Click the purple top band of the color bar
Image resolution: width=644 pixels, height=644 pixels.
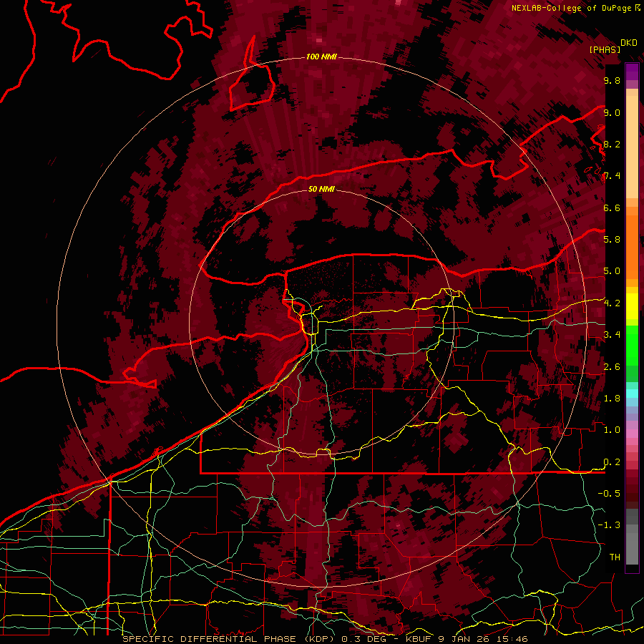[632, 72]
